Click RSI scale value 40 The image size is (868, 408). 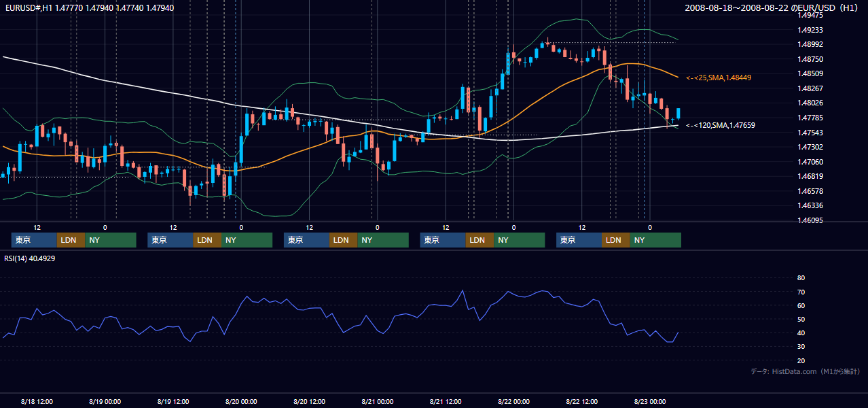coord(801,333)
